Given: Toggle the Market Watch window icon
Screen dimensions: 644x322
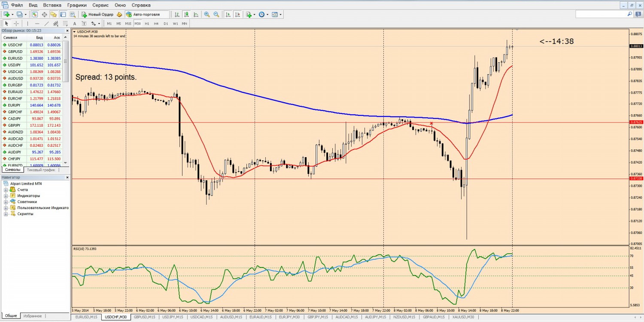Looking at the screenshot, I should coord(35,14).
